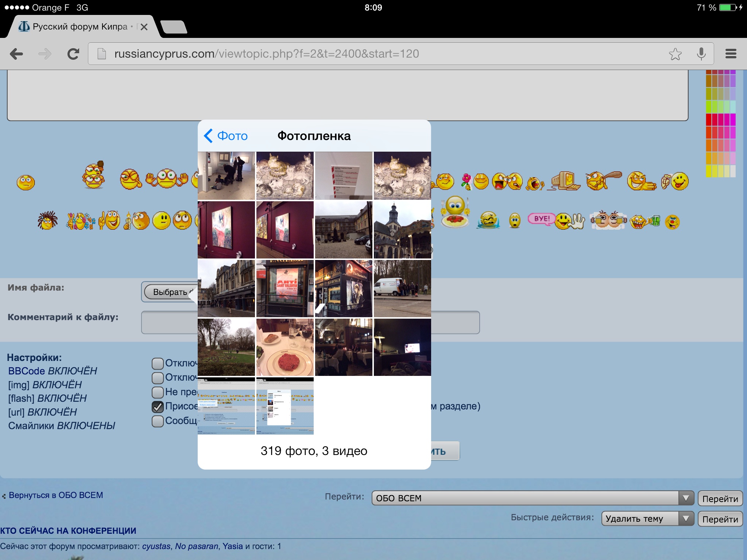Image resolution: width=747 pixels, height=560 pixels.
Task: Bookmark page with the star icon
Action: tap(675, 54)
